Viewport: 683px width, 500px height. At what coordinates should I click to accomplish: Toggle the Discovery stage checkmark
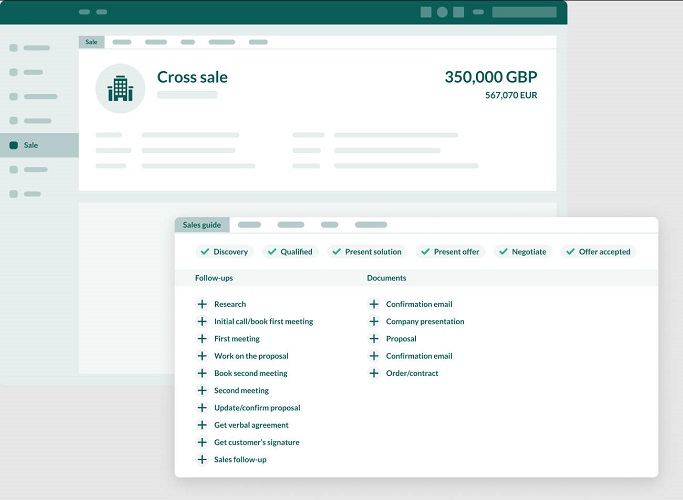(x=205, y=252)
